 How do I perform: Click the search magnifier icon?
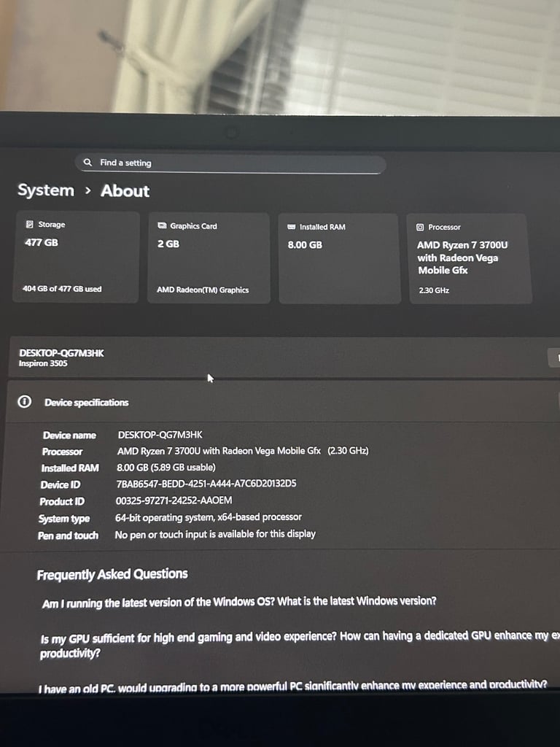click(x=87, y=162)
